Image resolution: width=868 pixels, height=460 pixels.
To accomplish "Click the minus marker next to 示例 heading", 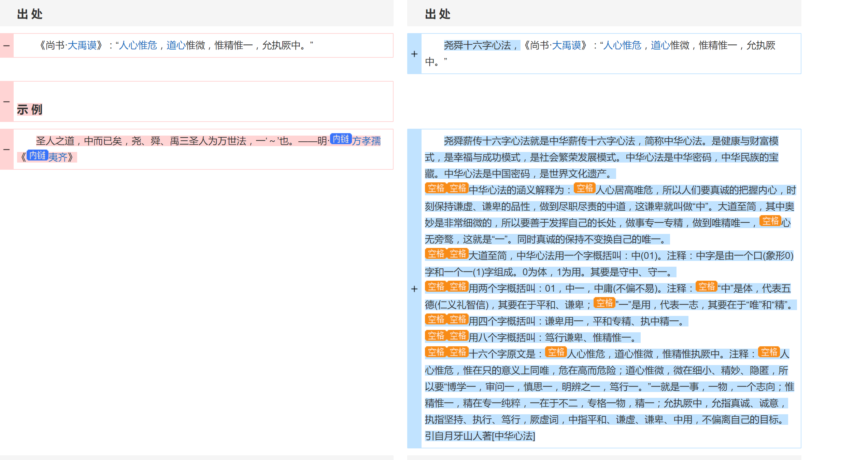I will click(6, 102).
